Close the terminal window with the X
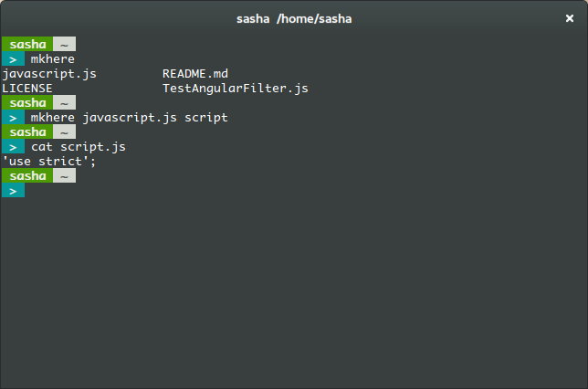The width and height of the screenshot is (588, 389). pyautogui.click(x=569, y=18)
